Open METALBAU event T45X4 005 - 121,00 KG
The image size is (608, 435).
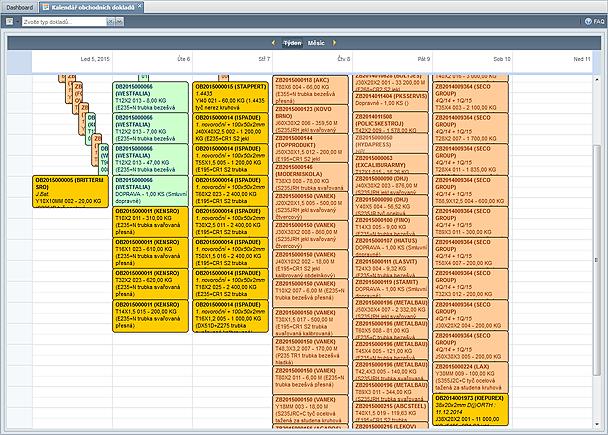(390, 350)
